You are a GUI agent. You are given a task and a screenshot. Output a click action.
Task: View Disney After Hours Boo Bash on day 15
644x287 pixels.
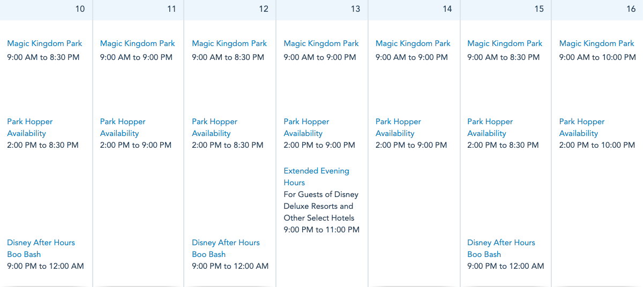coord(501,248)
